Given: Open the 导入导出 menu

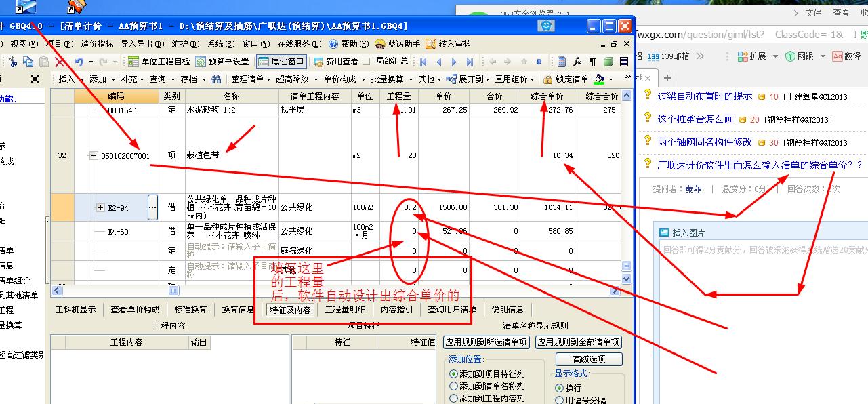Looking at the screenshot, I should pyautogui.click(x=142, y=43).
